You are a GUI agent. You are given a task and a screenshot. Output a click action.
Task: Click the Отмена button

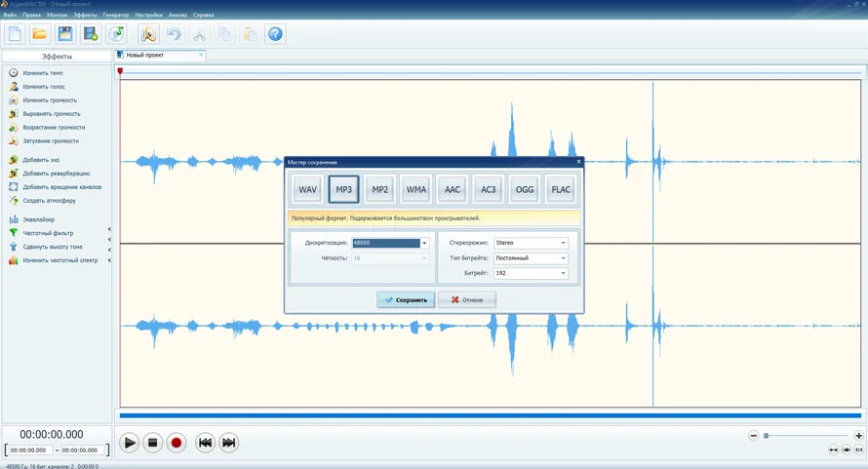pyautogui.click(x=466, y=300)
